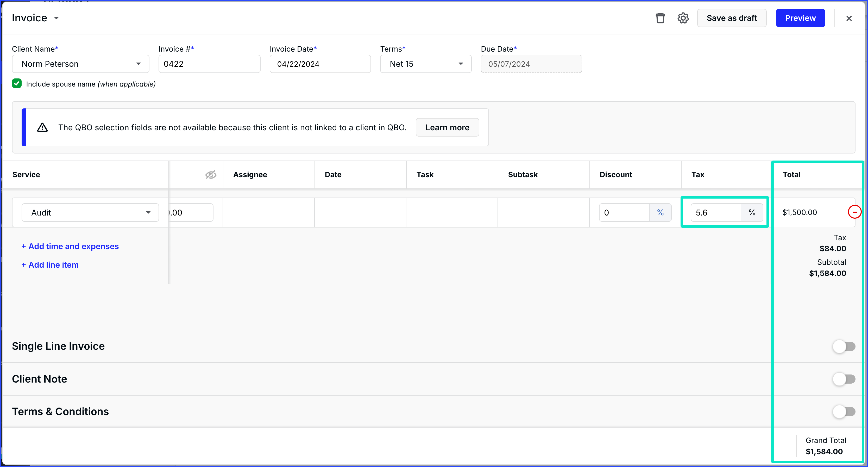Click the hidden-eye column visibility icon
This screenshot has height=467, width=868.
click(211, 175)
